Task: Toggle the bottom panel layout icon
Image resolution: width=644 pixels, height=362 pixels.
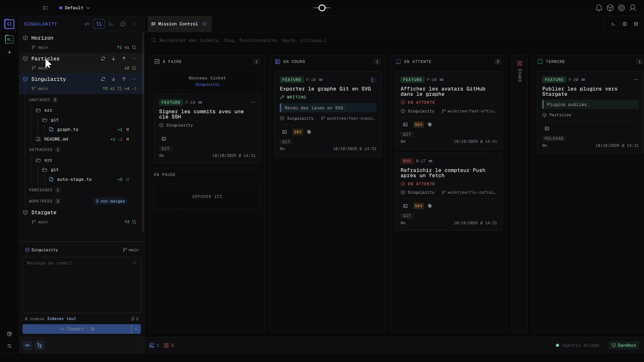Action: click(636, 24)
